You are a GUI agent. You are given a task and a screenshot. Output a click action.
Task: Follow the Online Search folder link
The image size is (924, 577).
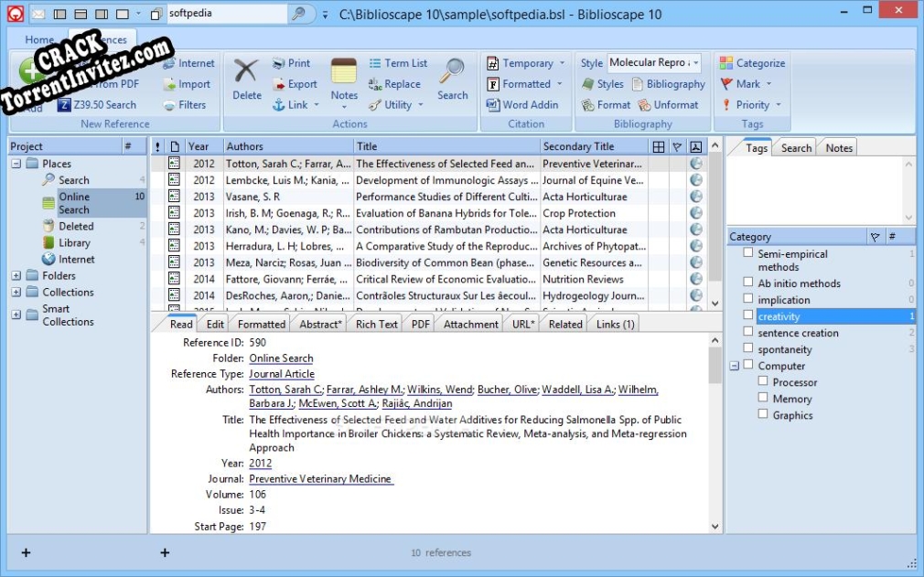click(281, 358)
